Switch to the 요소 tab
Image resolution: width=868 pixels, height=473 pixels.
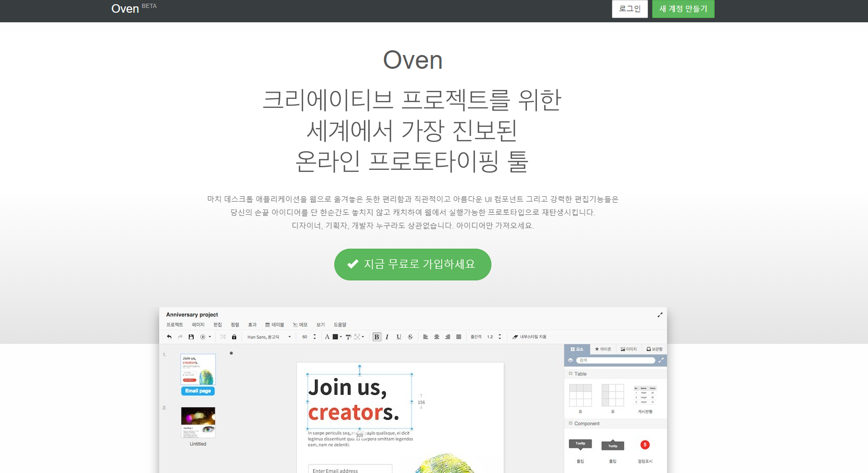tap(577, 349)
